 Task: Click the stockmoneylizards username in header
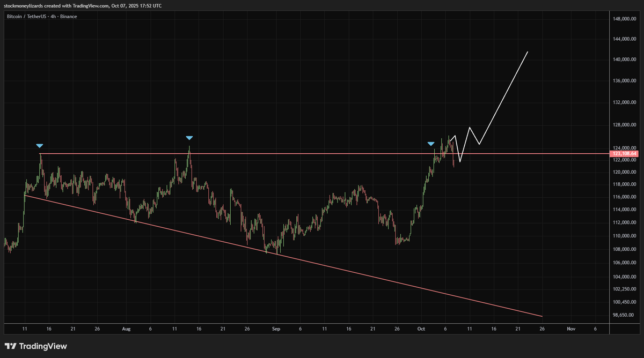pyautogui.click(x=23, y=5)
